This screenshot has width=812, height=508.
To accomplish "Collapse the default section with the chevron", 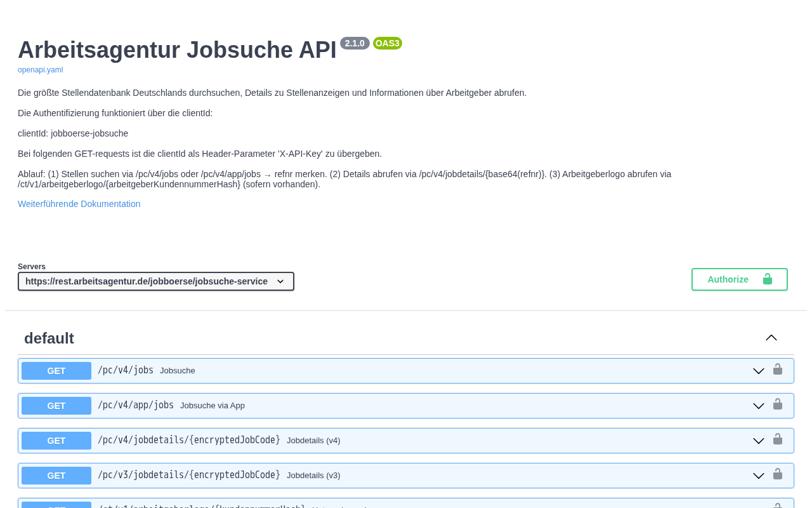I will point(771,338).
